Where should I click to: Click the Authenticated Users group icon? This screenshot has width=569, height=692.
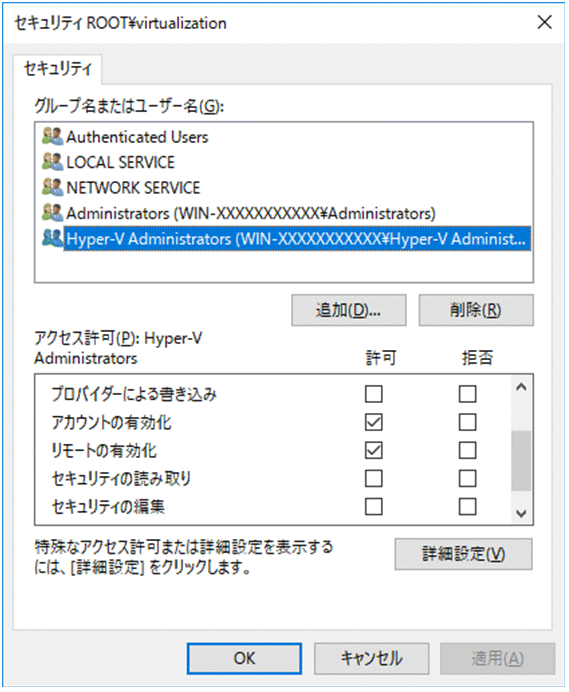(53, 136)
